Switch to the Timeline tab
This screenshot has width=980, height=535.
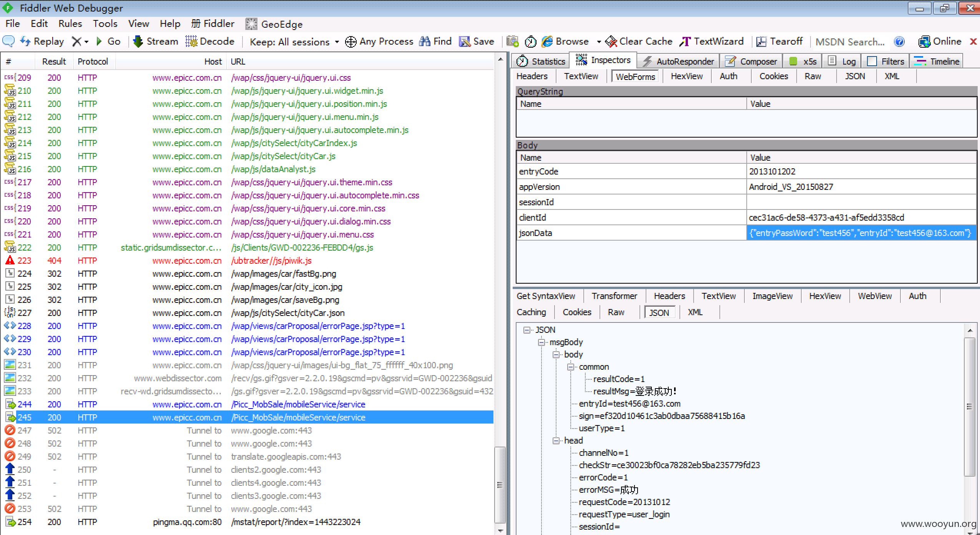pyautogui.click(x=937, y=61)
